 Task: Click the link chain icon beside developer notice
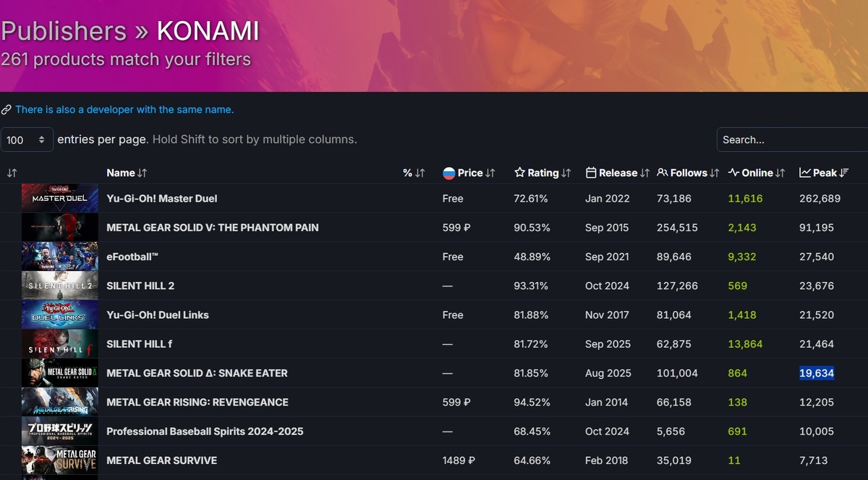click(7, 110)
